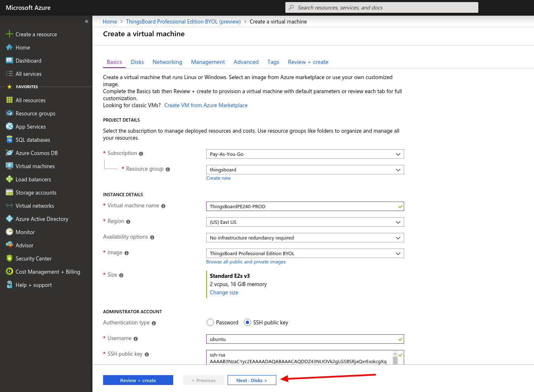Viewport: 534px width, 392px height.
Task: Open the Subscription dropdown
Action: 305,154
